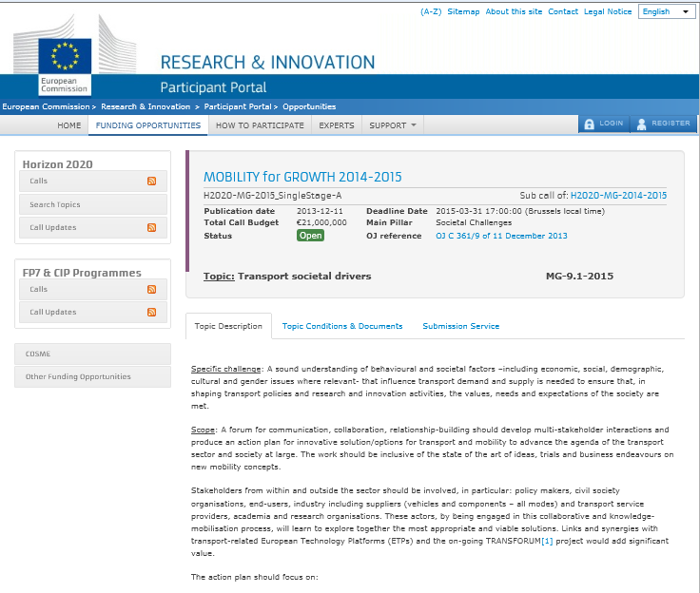Click the Research & Innovation breadcrumb
The width and height of the screenshot is (700, 593).
click(x=146, y=106)
